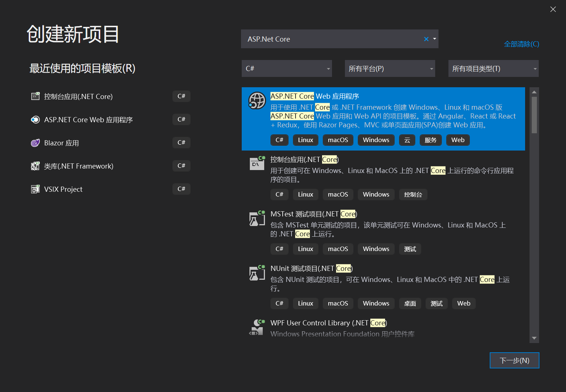This screenshot has width=566, height=392.
Task: Click the 测试 tag on NUnit template
Action: 437,303
